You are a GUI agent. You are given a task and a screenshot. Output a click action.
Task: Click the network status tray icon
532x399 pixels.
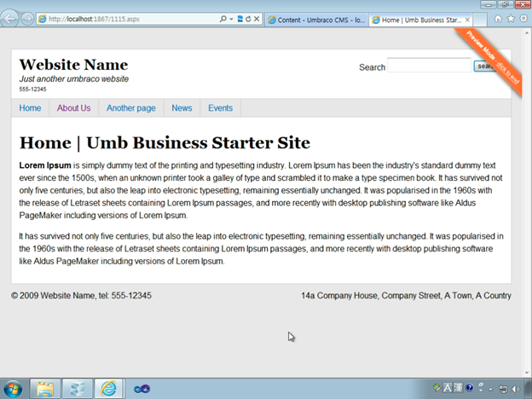(x=503, y=389)
